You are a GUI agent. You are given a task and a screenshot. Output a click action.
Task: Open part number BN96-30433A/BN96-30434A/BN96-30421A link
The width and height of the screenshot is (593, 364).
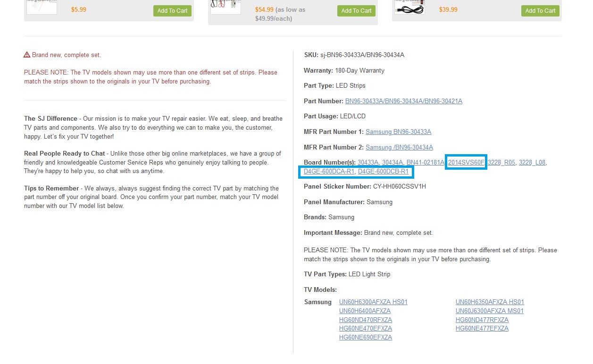click(x=403, y=101)
